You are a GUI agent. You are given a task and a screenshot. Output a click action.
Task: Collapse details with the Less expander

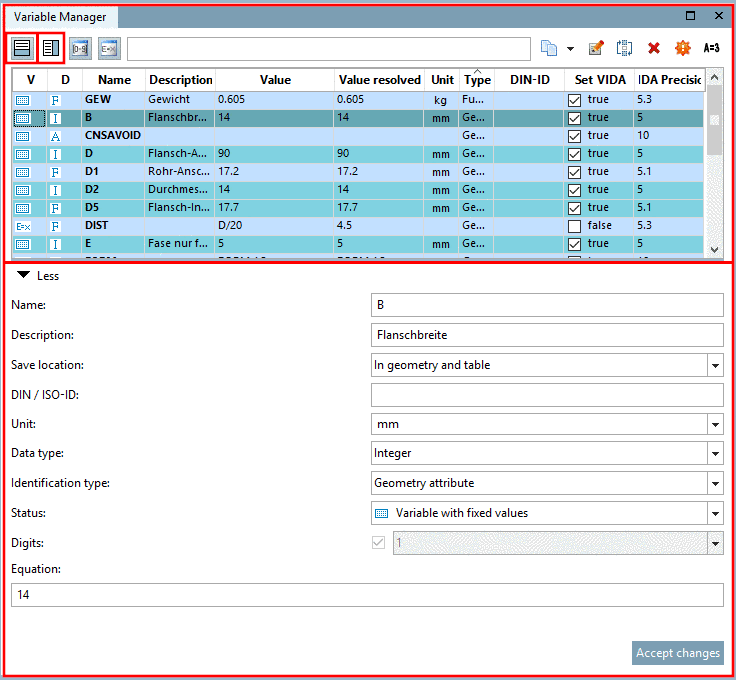point(38,276)
